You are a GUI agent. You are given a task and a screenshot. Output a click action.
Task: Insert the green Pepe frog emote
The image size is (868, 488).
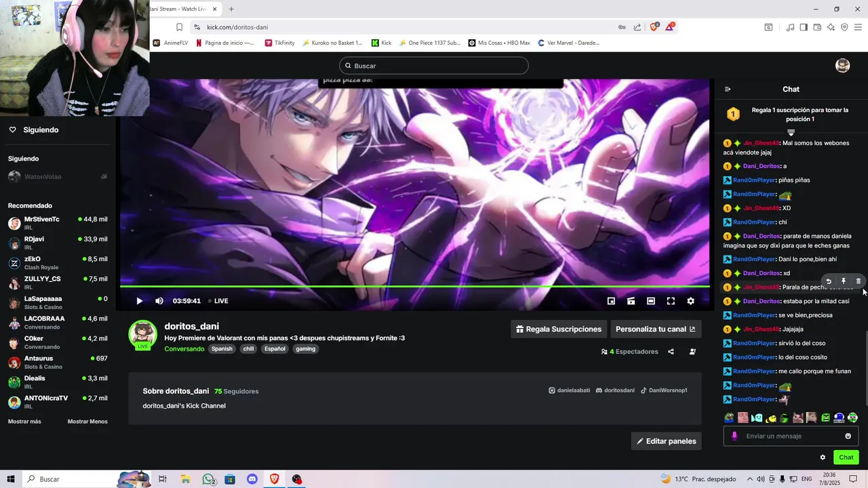(x=729, y=418)
